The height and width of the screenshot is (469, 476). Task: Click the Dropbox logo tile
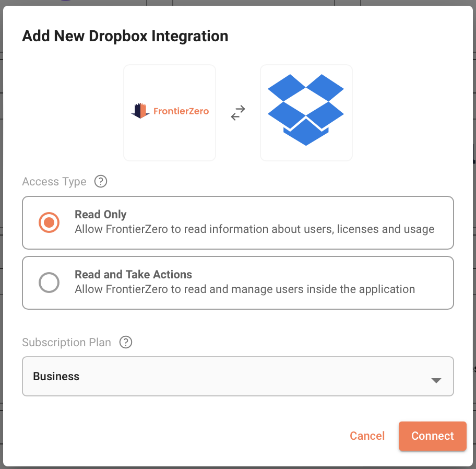coord(306,112)
